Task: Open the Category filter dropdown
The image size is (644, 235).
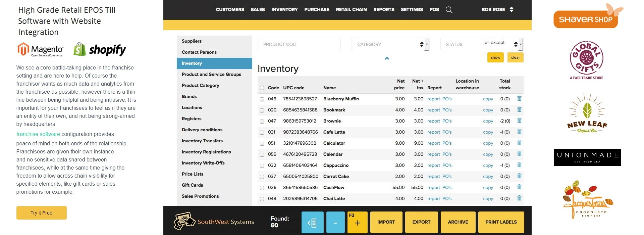Action: point(390,44)
